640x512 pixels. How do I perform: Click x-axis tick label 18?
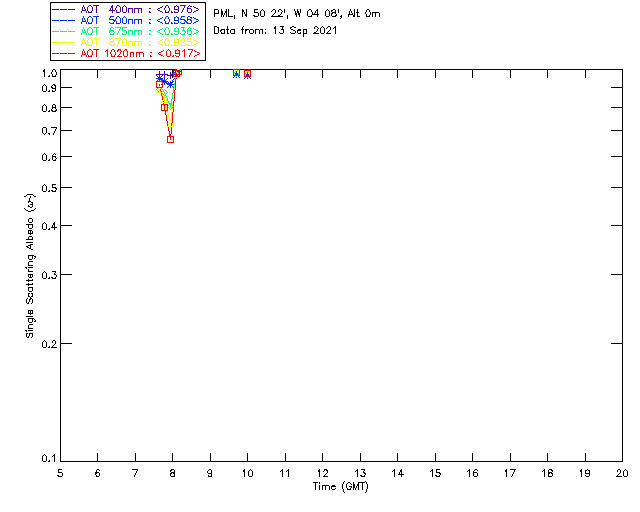547,473
